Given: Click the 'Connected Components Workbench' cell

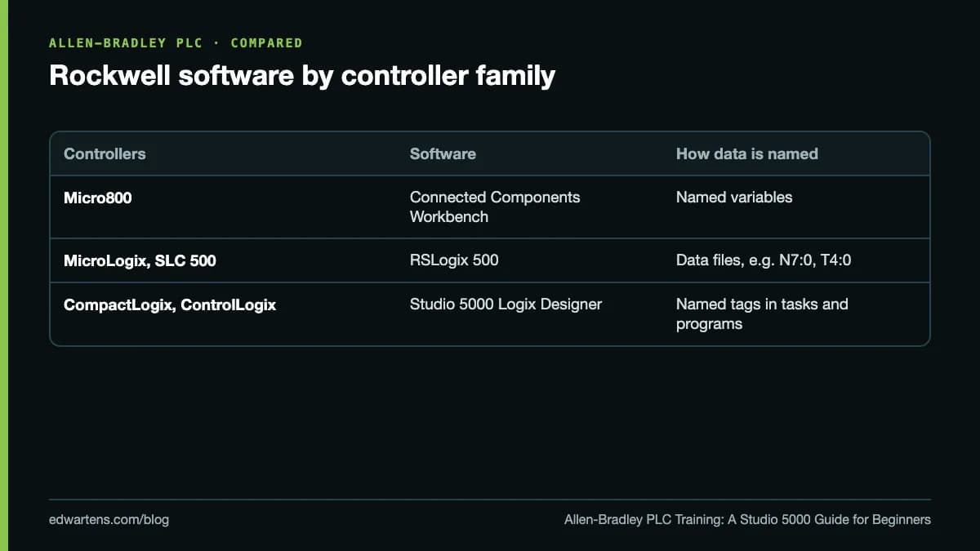Looking at the screenshot, I should click(495, 207).
